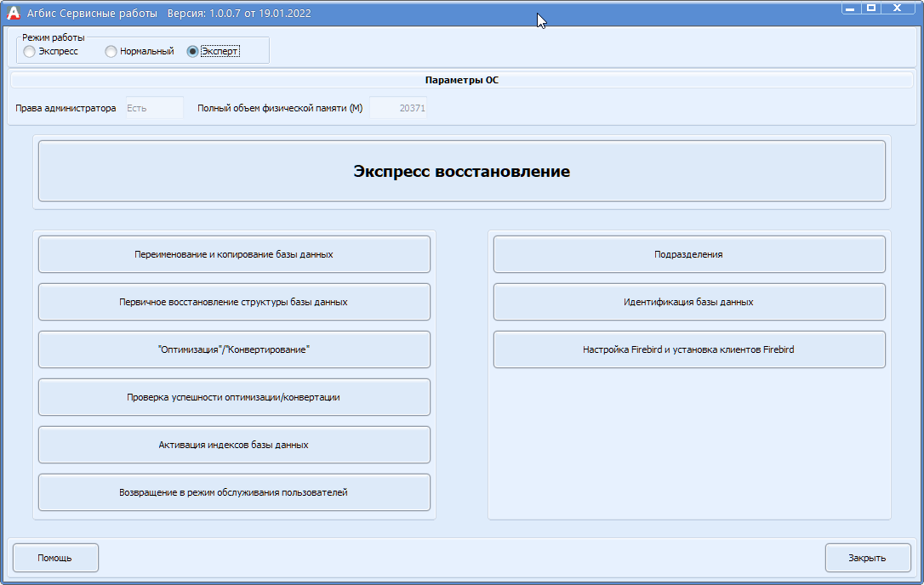Select the Экспресс work mode
Image resolution: width=924 pixels, height=585 pixels.
[x=28, y=51]
